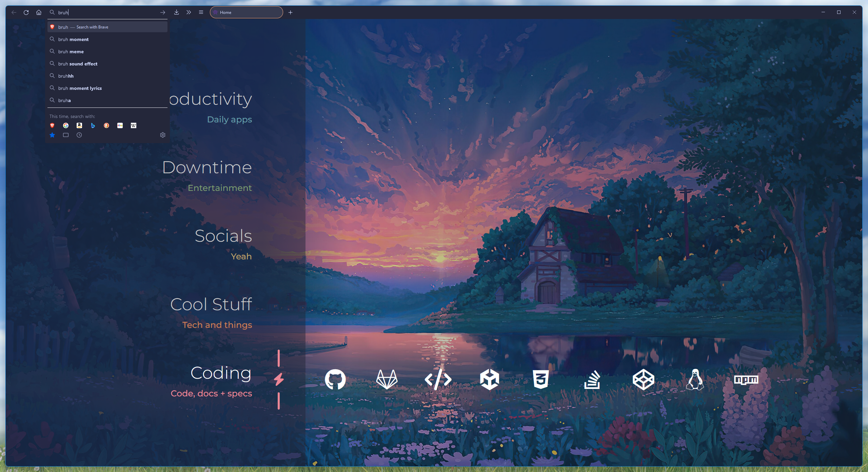This screenshot has width=868, height=472.
Task: Open the GitLab fox icon
Action: click(387, 379)
